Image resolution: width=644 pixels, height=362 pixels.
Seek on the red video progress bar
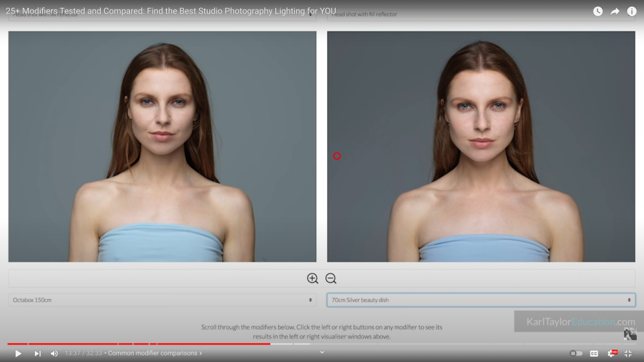[194, 344]
